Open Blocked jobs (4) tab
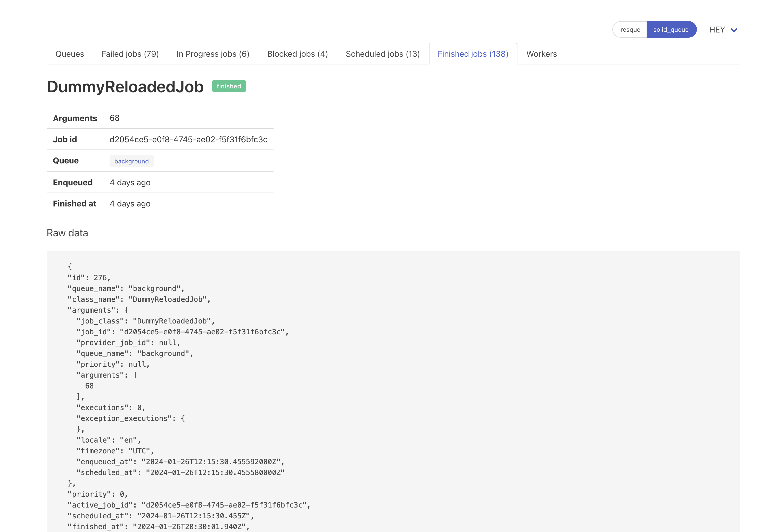 point(298,54)
